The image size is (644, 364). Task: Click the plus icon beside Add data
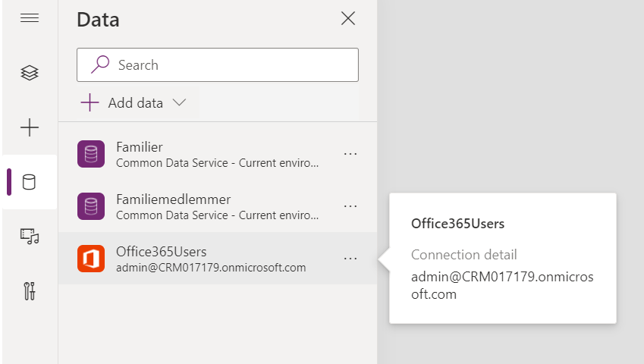click(x=90, y=102)
